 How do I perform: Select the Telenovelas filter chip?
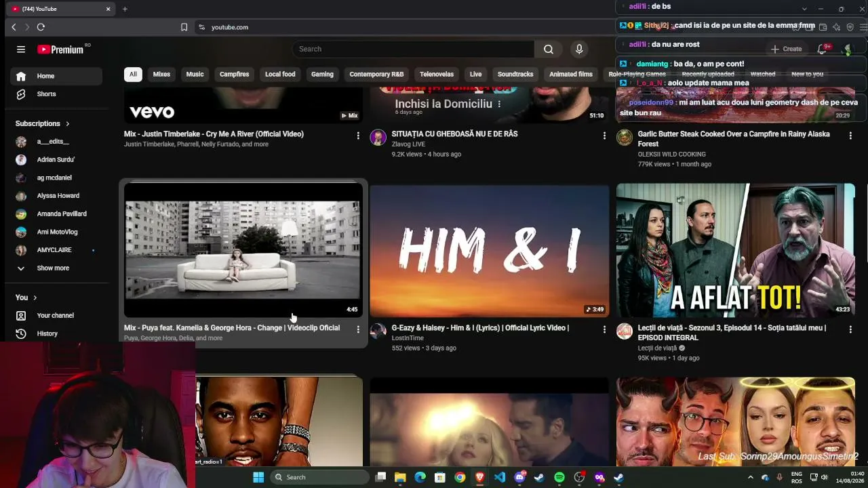click(437, 74)
